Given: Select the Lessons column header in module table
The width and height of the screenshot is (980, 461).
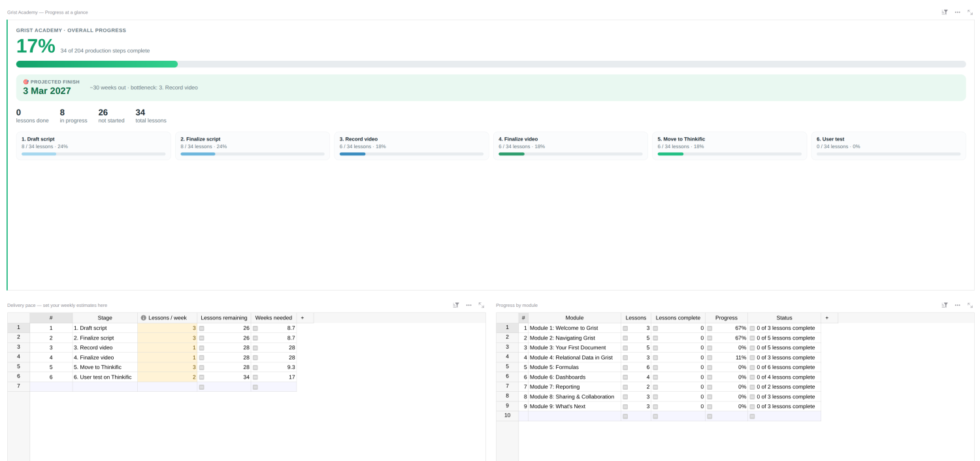Looking at the screenshot, I should tap(636, 318).
